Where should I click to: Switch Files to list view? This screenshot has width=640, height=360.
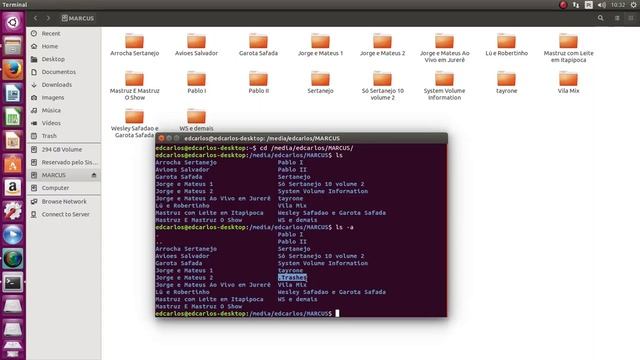[x=617, y=18]
